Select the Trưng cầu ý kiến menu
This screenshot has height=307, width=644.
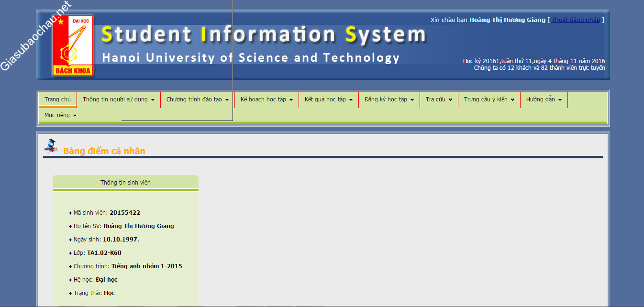click(489, 99)
